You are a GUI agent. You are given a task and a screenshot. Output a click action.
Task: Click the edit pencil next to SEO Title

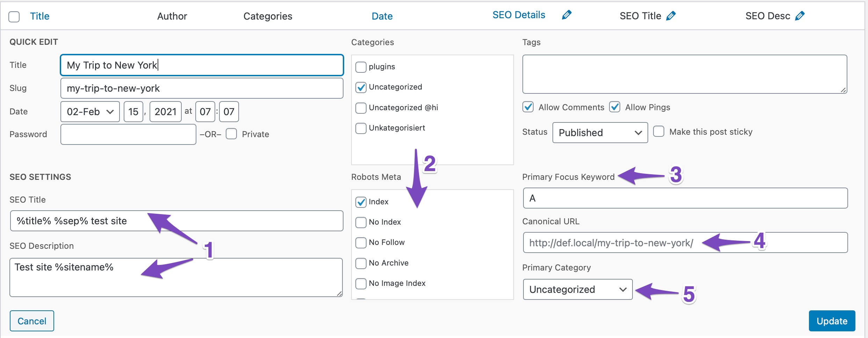(671, 16)
